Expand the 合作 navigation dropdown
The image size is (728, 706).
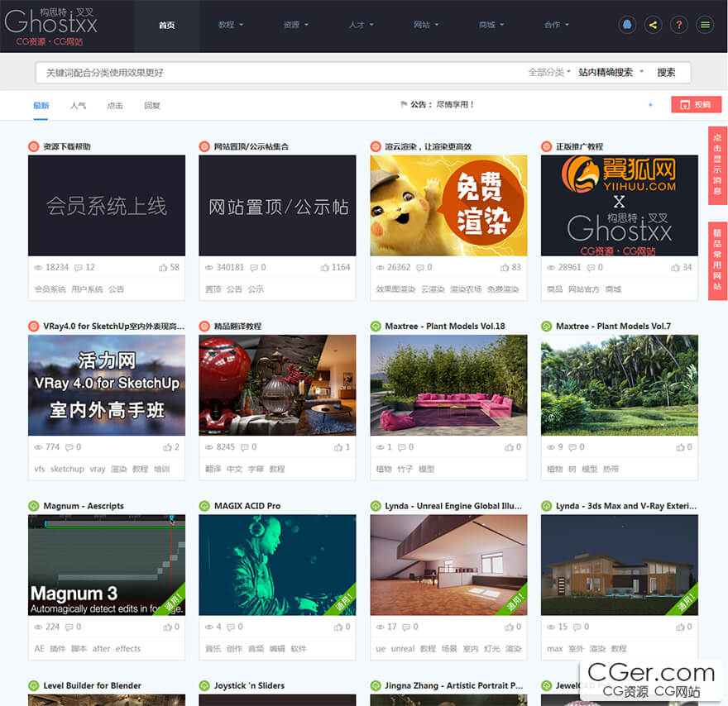pyautogui.click(x=557, y=25)
